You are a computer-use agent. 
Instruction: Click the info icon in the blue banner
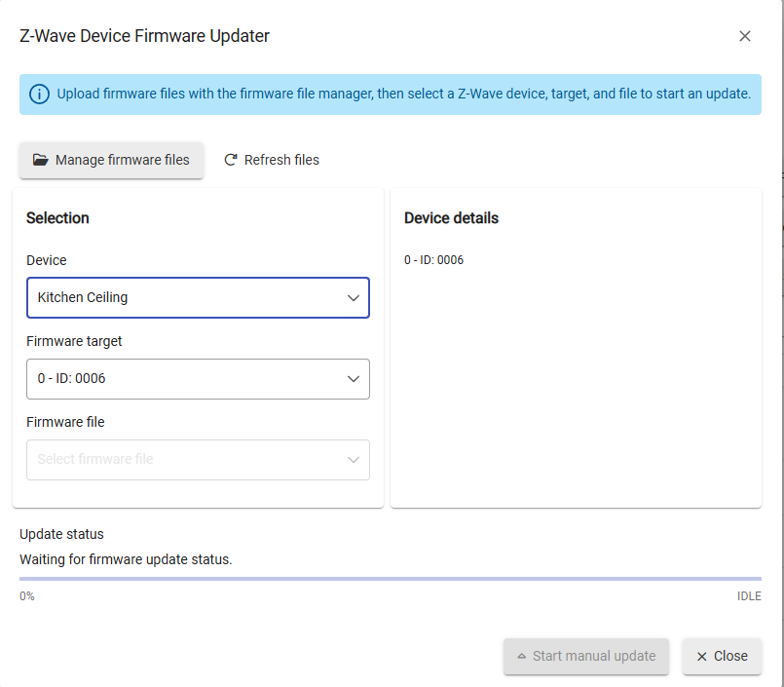tap(39, 95)
